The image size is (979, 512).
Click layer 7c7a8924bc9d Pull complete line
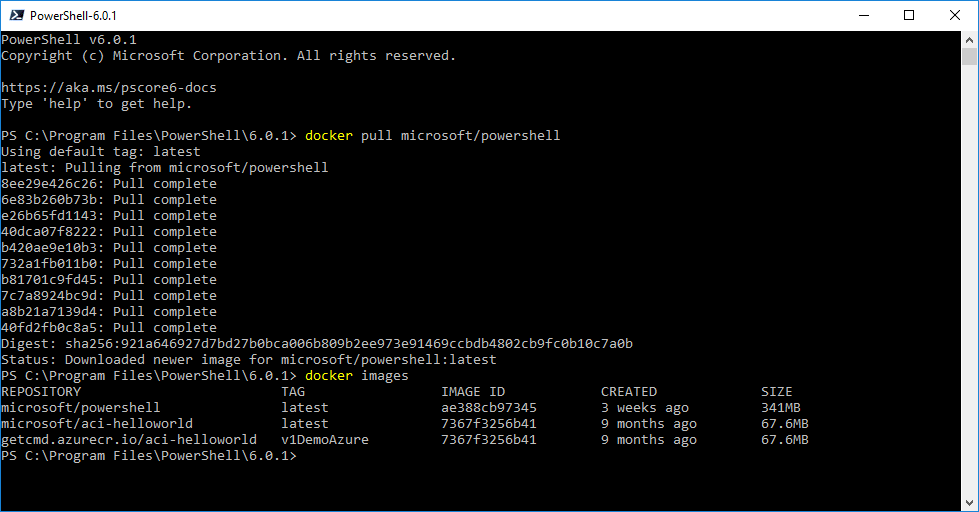(x=109, y=295)
